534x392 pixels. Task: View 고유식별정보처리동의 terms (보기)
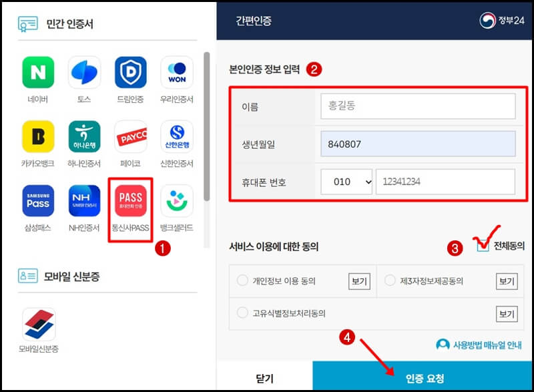(x=507, y=314)
